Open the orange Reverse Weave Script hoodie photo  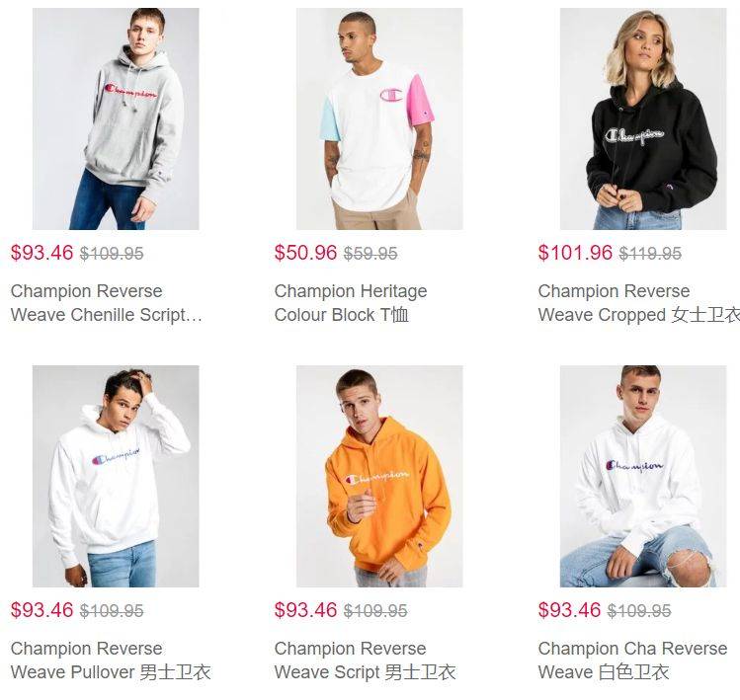pos(379,476)
